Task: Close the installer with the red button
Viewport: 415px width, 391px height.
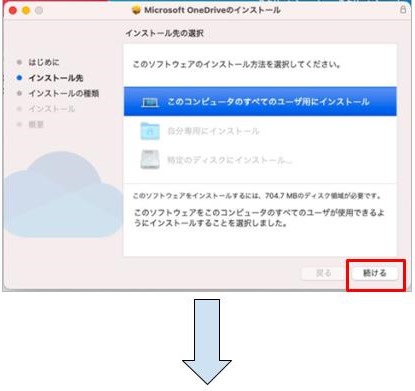Action: [x=13, y=11]
